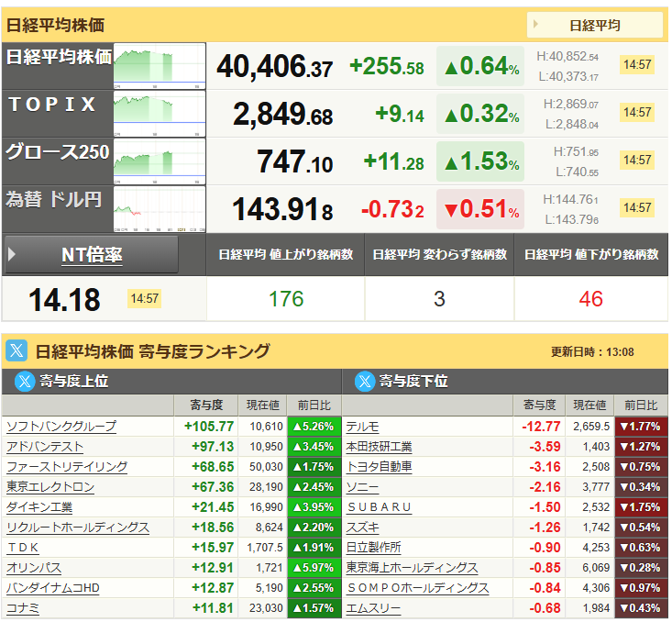Click the ▼1.77% badge for テルモ

coord(641,427)
